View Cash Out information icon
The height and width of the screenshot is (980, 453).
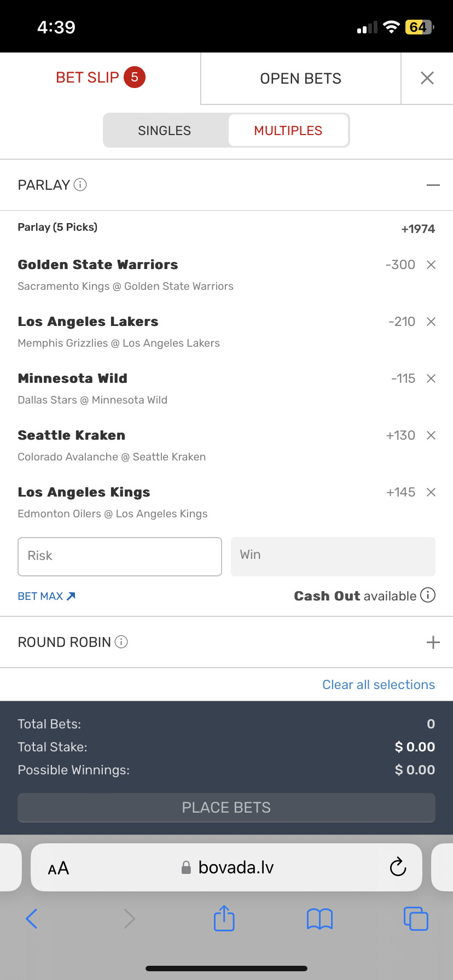tap(428, 595)
